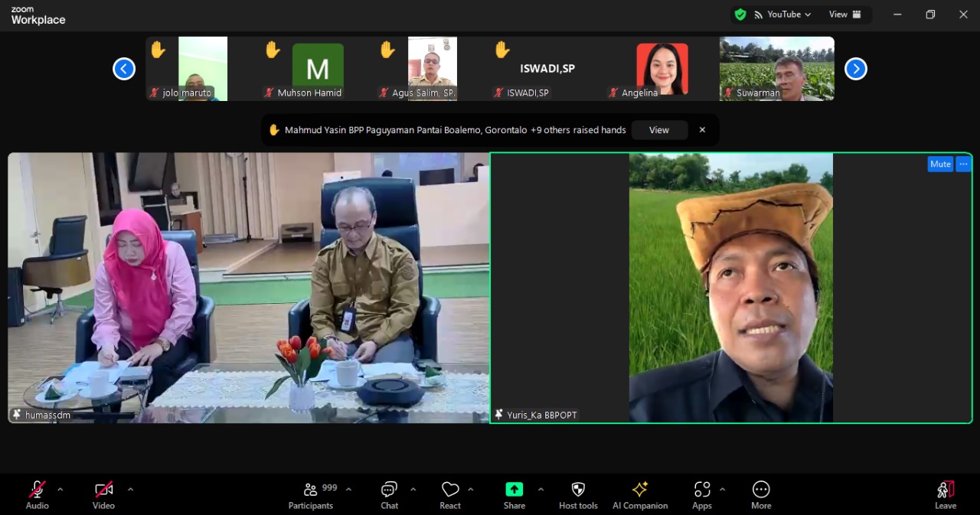
Task: Open the Participants panel
Action: tap(310, 490)
